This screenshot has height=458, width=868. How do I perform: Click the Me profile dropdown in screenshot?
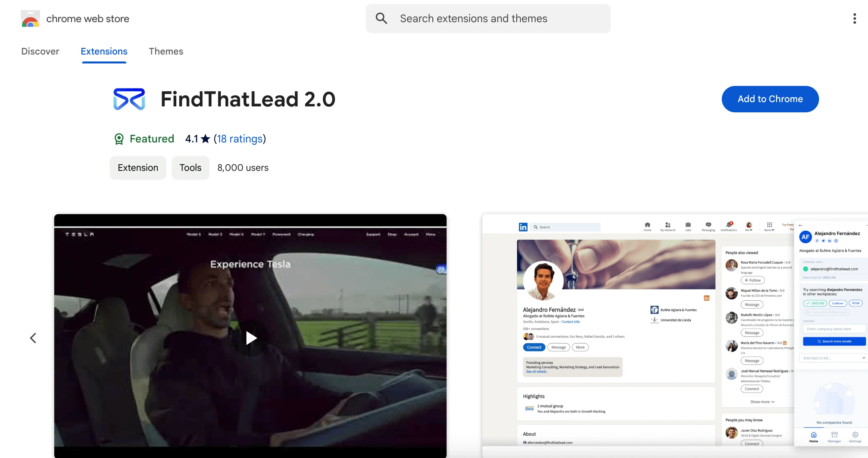pos(749,226)
